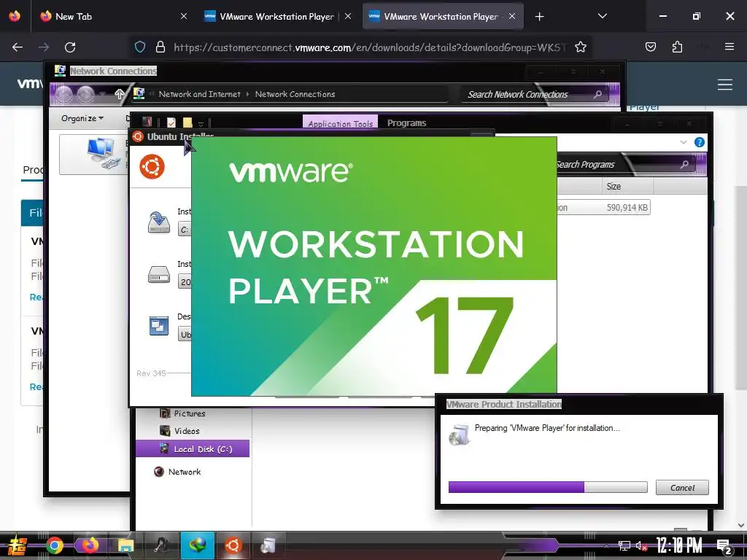Open the installer package icon on the taskbar
The width and height of the screenshot is (747, 560).
[x=268, y=545]
